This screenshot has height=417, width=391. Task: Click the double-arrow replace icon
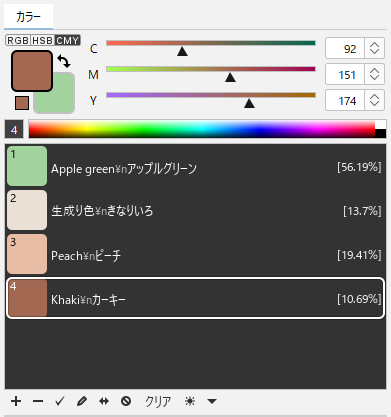coord(104,401)
